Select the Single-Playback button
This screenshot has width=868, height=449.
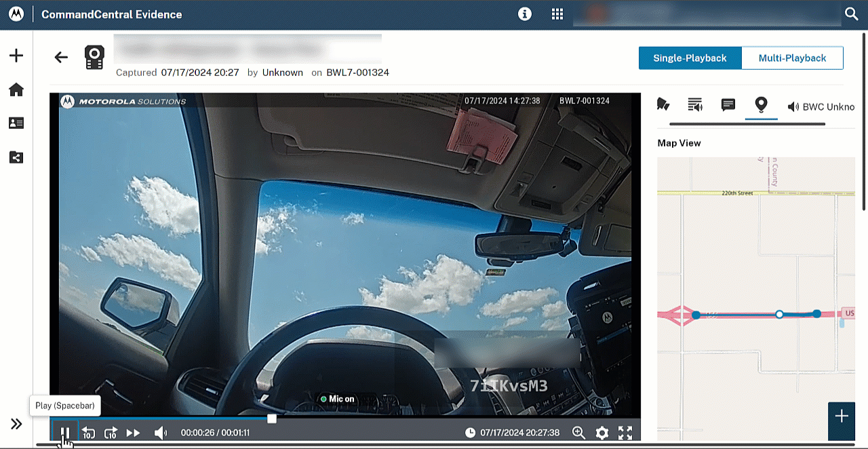point(690,58)
